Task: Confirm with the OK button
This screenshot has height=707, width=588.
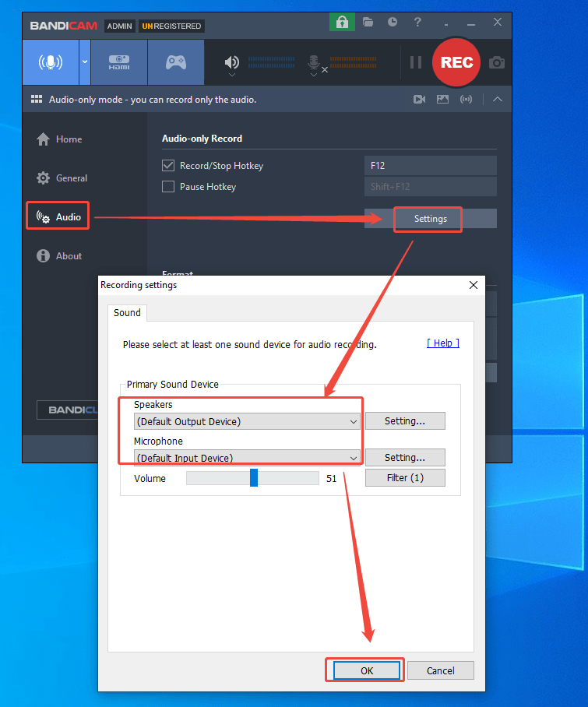Action: click(x=367, y=670)
